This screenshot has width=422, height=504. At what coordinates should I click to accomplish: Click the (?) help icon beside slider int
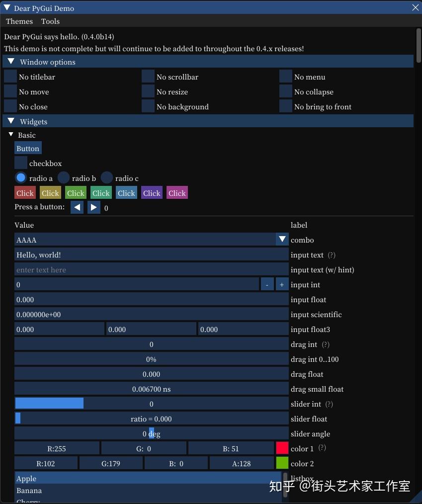point(329,404)
